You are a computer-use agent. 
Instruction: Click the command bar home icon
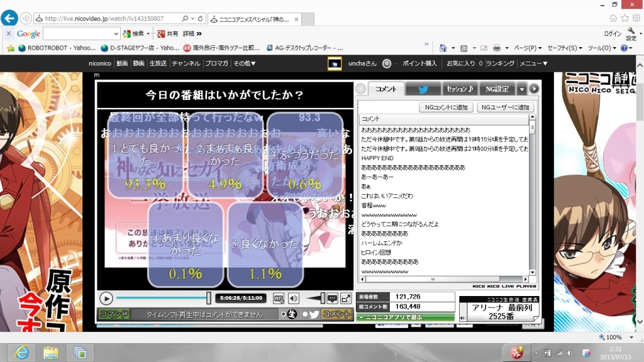443,48
